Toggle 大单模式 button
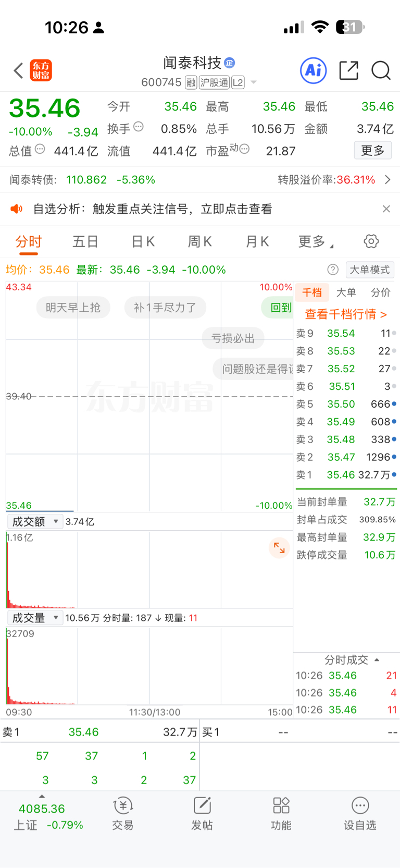400x868 pixels. click(x=370, y=270)
